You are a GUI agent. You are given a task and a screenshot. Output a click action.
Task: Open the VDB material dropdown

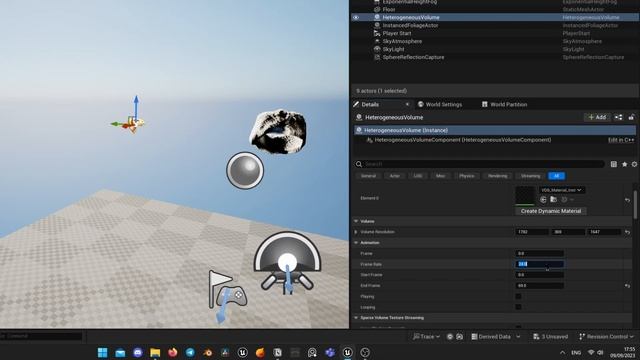[x=562, y=190]
